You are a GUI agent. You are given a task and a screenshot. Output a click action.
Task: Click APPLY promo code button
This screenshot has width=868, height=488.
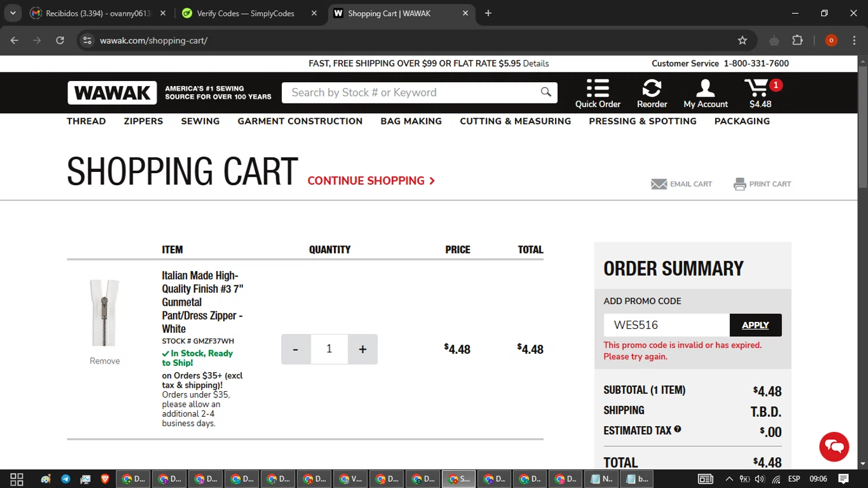[755, 325]
